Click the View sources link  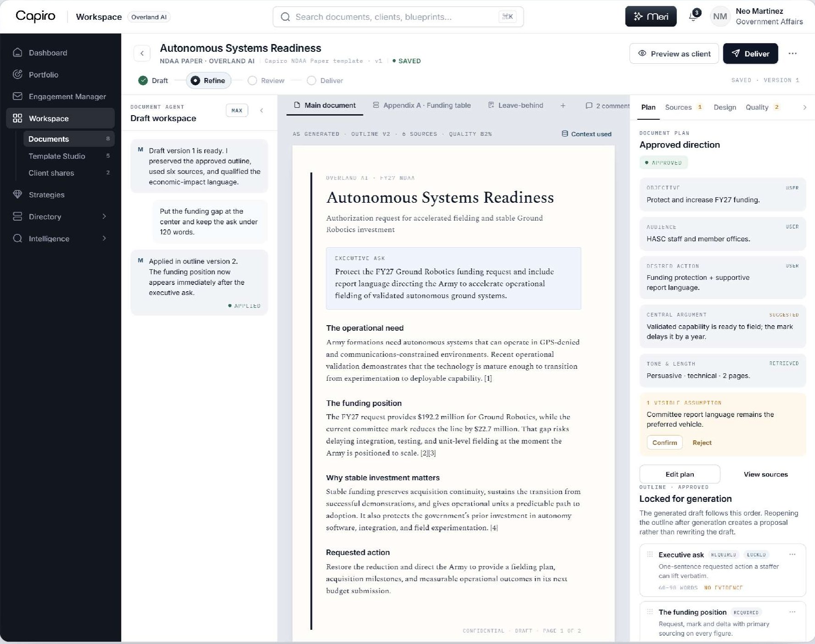(x=765, y=474)
